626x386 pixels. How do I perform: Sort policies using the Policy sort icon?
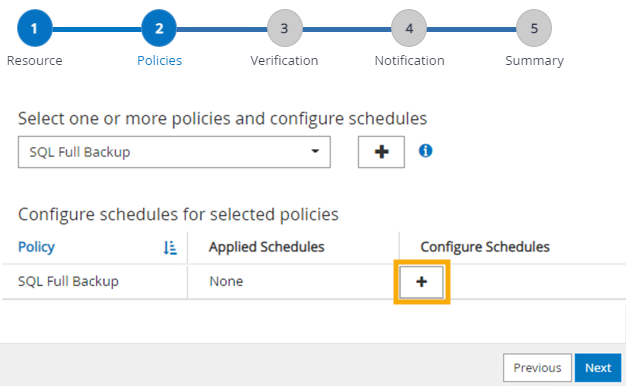pyautogui.click(x=170, y=247)
